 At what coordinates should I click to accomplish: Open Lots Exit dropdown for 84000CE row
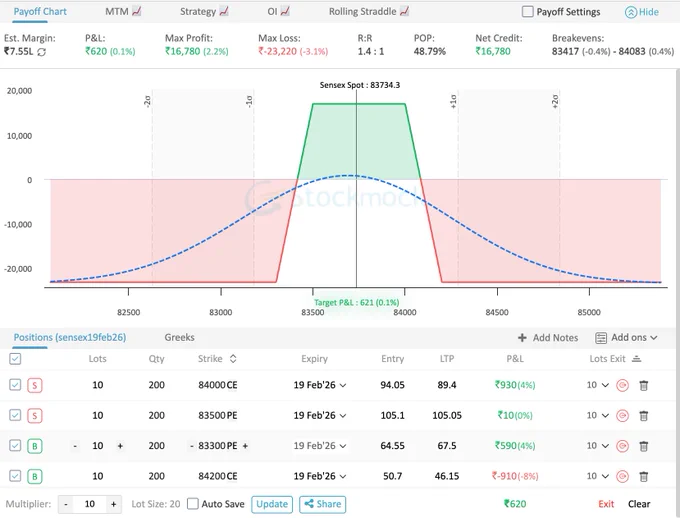[598, 385]
